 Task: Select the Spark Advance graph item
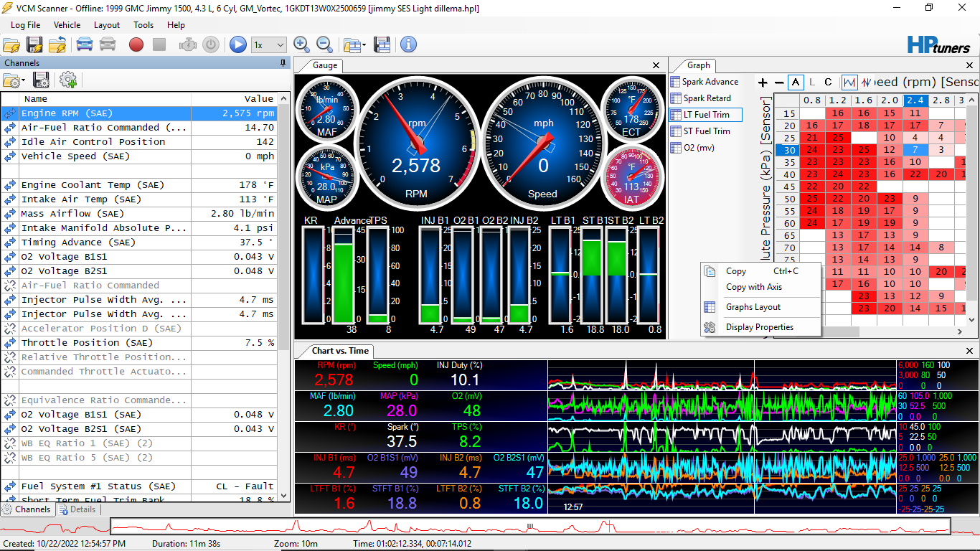tap(710, 82)
